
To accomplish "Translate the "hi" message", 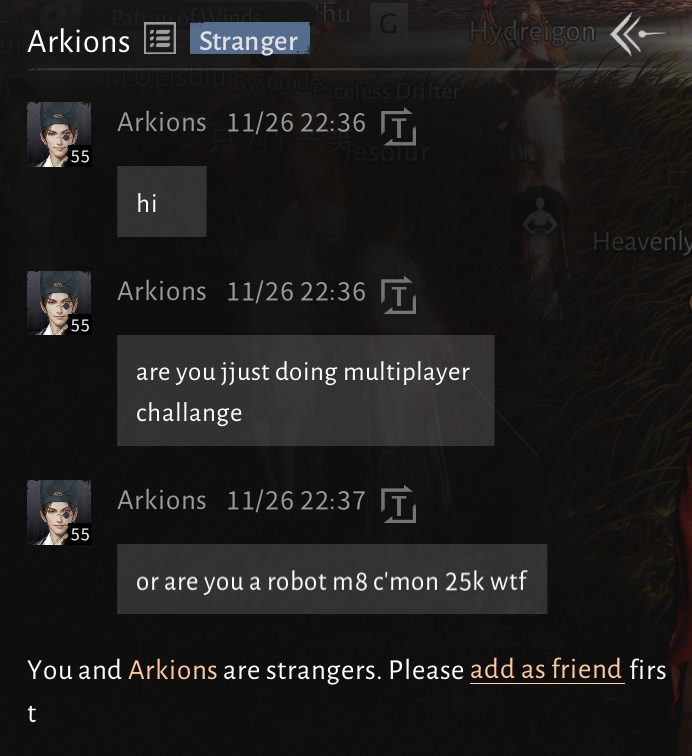I will click(398, 127).
